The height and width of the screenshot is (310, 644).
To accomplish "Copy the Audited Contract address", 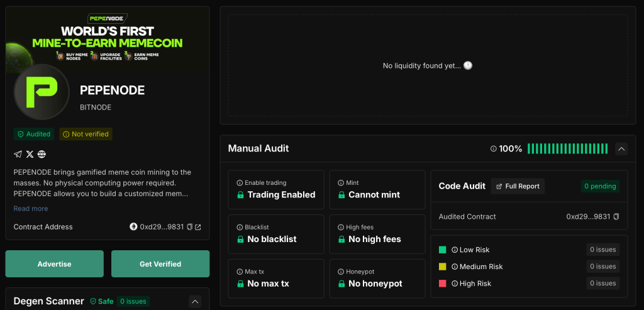I will click(616, 216).
